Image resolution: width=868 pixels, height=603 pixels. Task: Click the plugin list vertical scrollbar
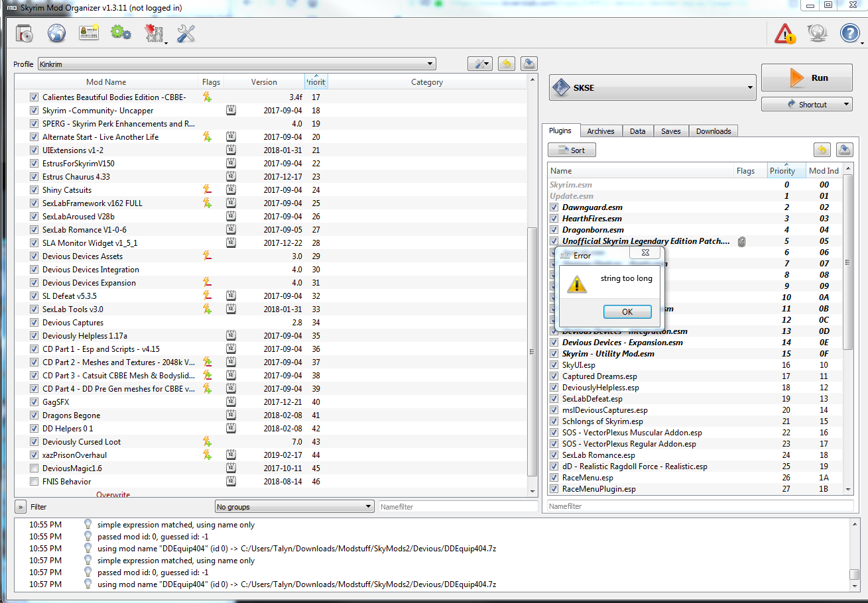coord(848,262)
